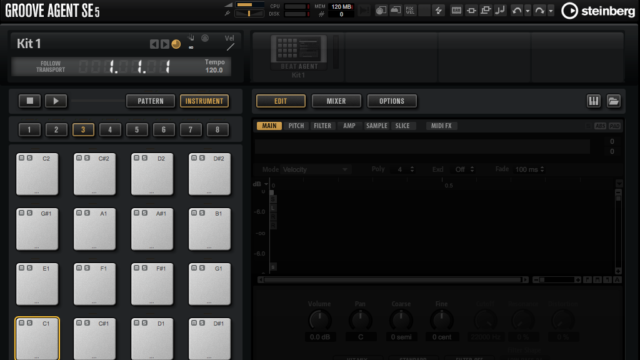Viewport: 640px width, 360px height.
Task: Open the Options page
Action: [x=392, y=101]
